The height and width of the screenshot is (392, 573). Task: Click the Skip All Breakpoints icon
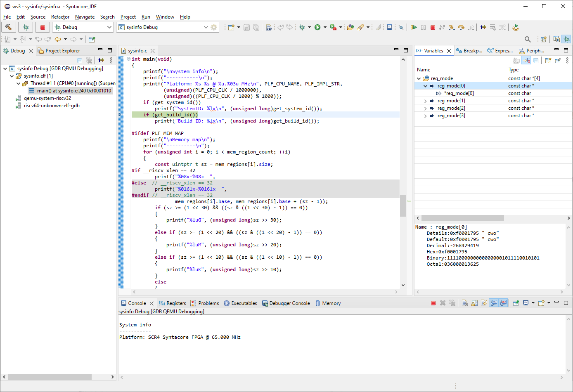click(400, 27)
